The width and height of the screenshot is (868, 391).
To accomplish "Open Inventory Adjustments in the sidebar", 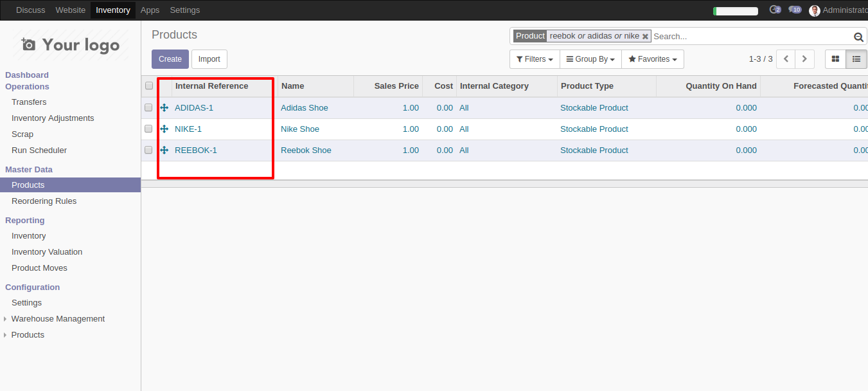I will click(x=53, y=118).
